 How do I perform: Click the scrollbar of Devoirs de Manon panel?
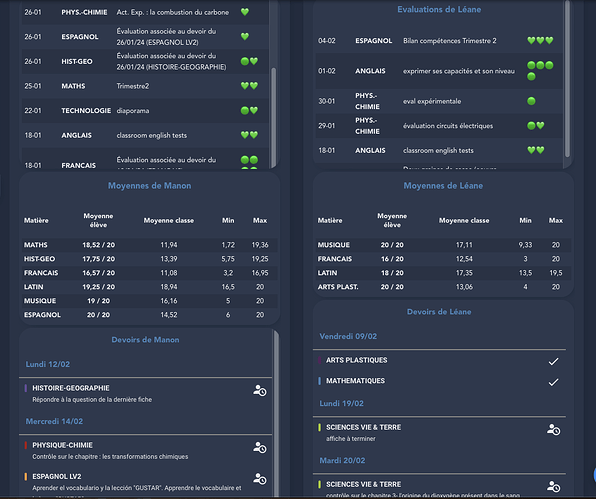(276, 413)
